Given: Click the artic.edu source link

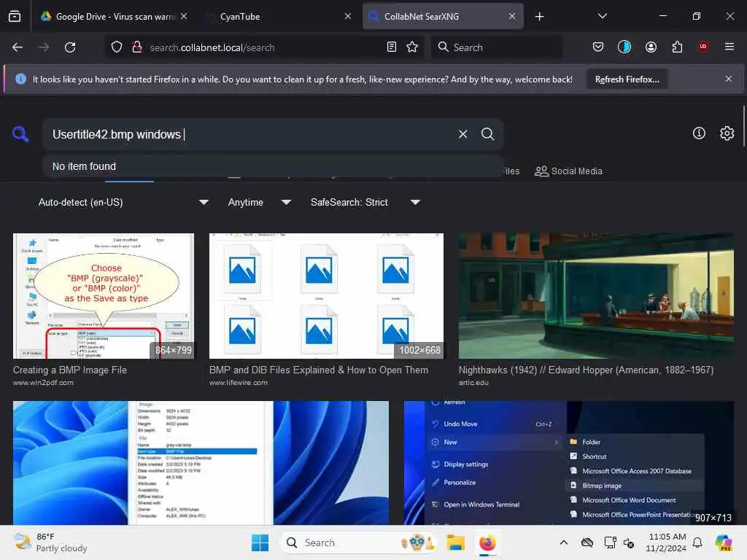Looking at the screenshot, I should [x=473, y=382].
